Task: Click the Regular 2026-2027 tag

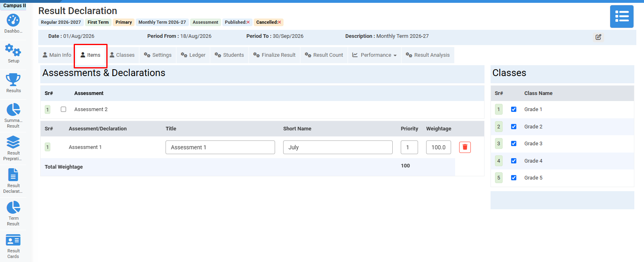Action: point(61,22)
